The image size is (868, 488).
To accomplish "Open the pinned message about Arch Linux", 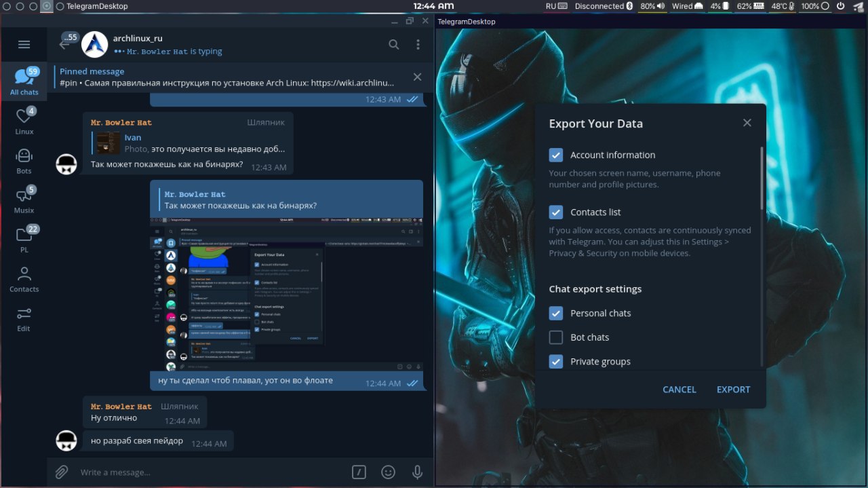I will point(231,77).
